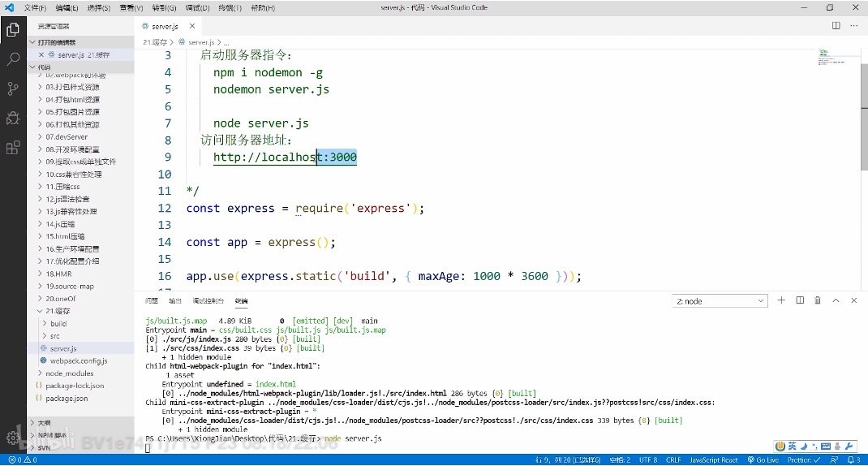This screenshot has width=868, height=466.
Task: Open the Extensions view icon
Action: 13,148
